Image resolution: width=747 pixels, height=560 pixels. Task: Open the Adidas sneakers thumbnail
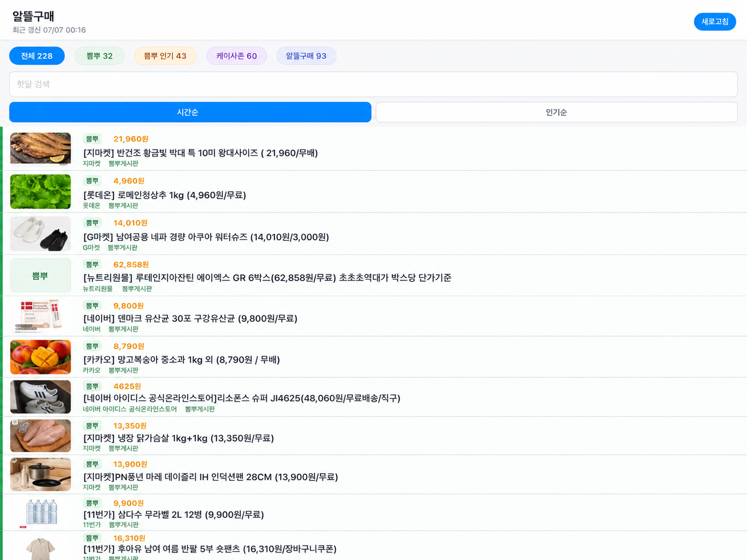point(40,397)
